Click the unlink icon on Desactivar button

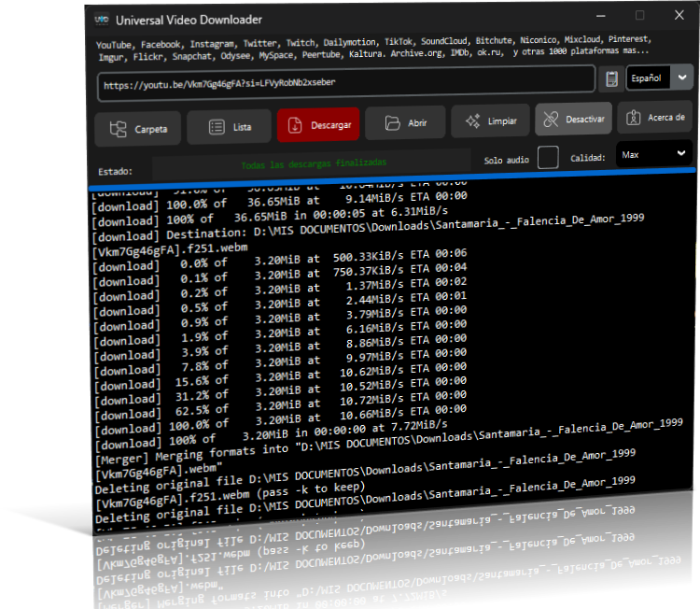[551, 120]
